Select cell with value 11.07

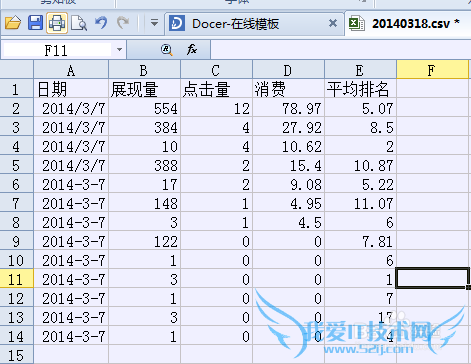pyautogui.click(x=360, y=203)
